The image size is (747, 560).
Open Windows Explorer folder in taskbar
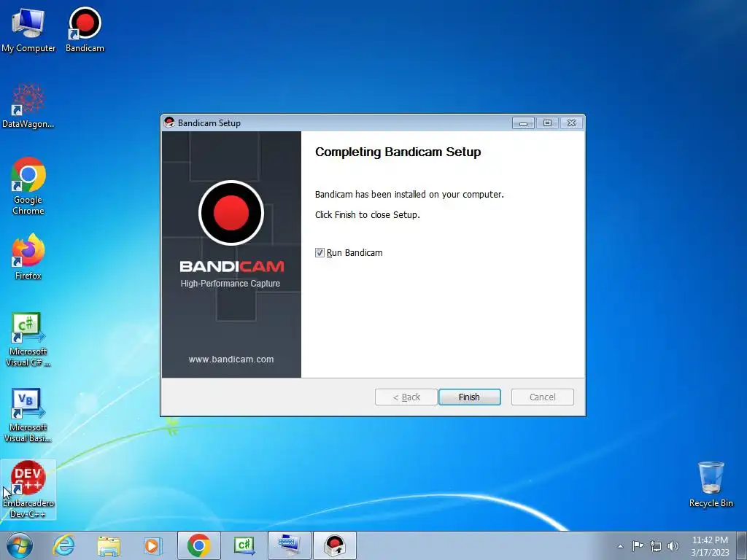pos(109,545)
